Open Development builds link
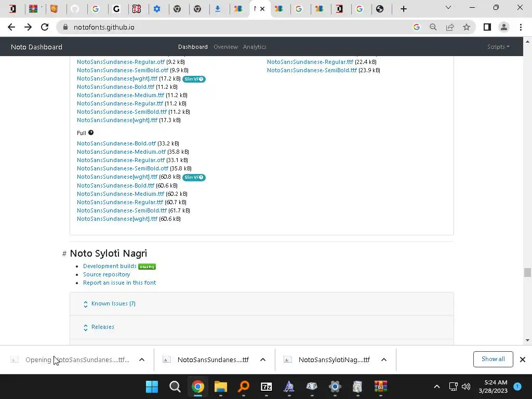This screenshot has height=399, width=532. click(x=110, y=266)
